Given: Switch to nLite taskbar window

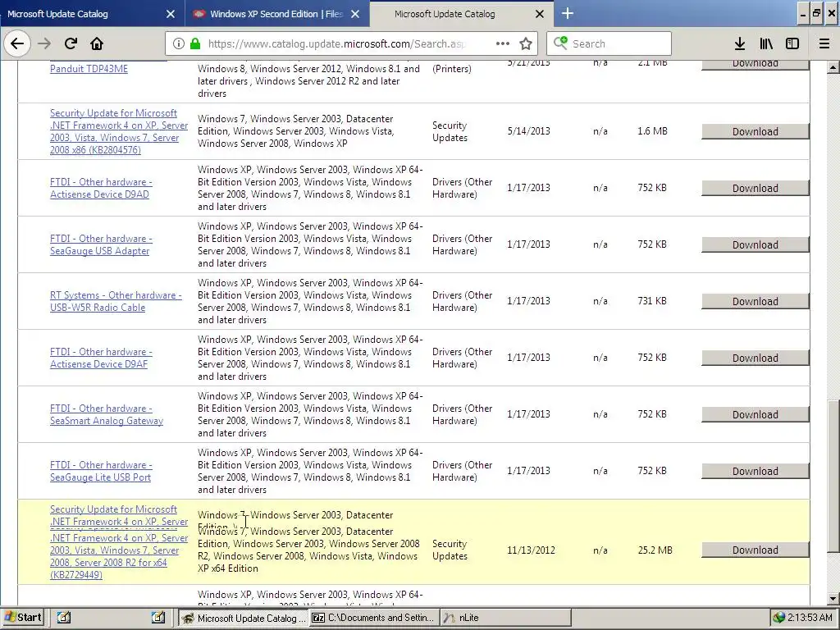Looking at the screenshot, I should pos(505,618).
